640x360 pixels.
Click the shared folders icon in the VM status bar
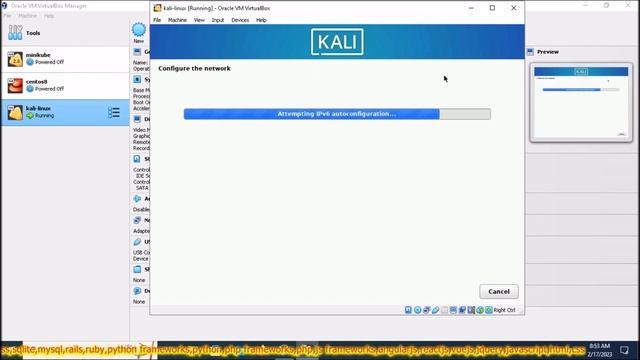click(444, 310)
